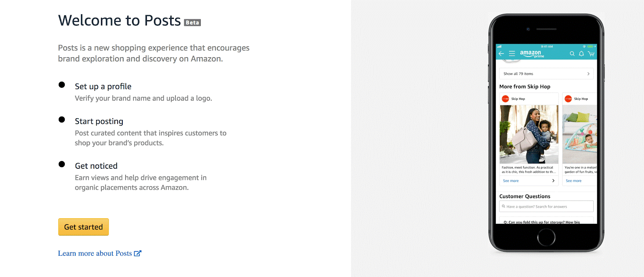This screenshot has width=644, height=277.
Task: Open the shopping cart icon
Action: pos(591,54)
